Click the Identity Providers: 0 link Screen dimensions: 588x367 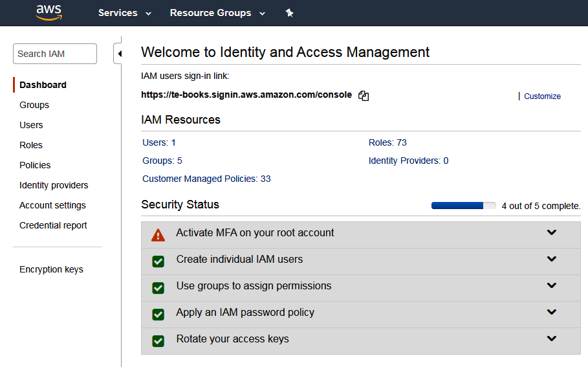click(x=408, y=161)
